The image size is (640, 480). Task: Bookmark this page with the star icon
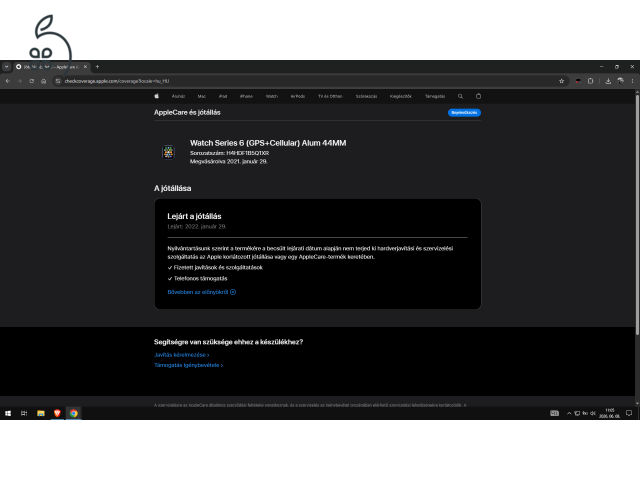pos(562,81)
